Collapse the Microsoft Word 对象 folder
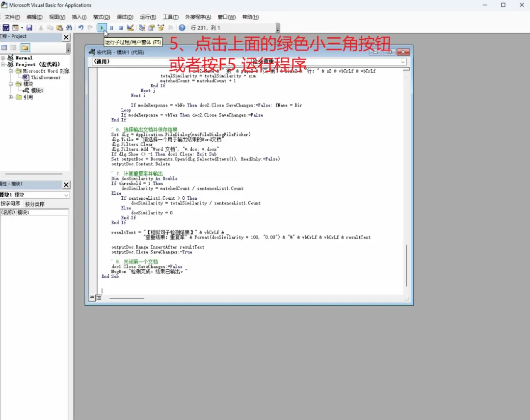This screenshot has width=530, height=420. (x=10, y=71)
